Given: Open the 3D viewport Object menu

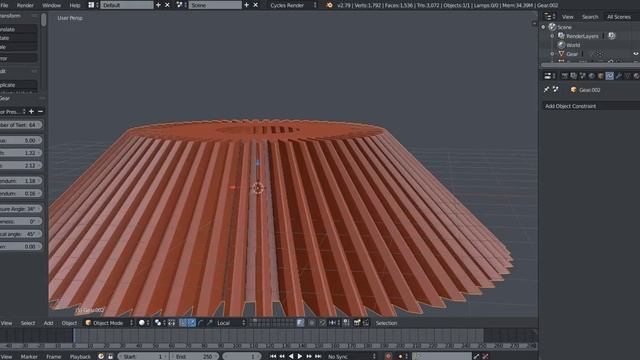Looking at the screenshot, I should point(69,323).
